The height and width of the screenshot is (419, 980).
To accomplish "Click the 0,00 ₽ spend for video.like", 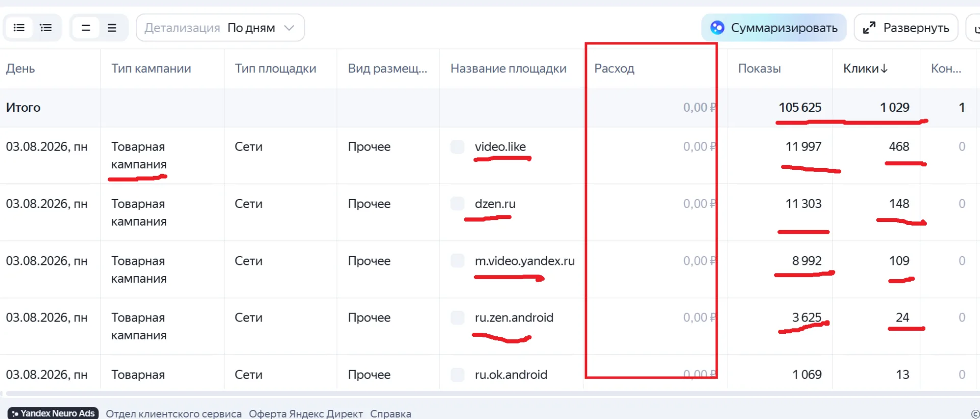I will click(x=700, y=146).
